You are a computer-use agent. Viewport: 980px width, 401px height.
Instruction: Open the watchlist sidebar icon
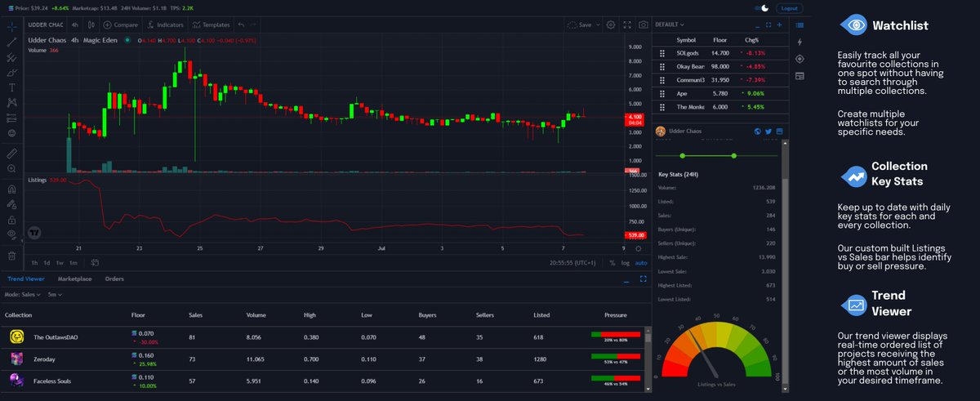[799, 25]
